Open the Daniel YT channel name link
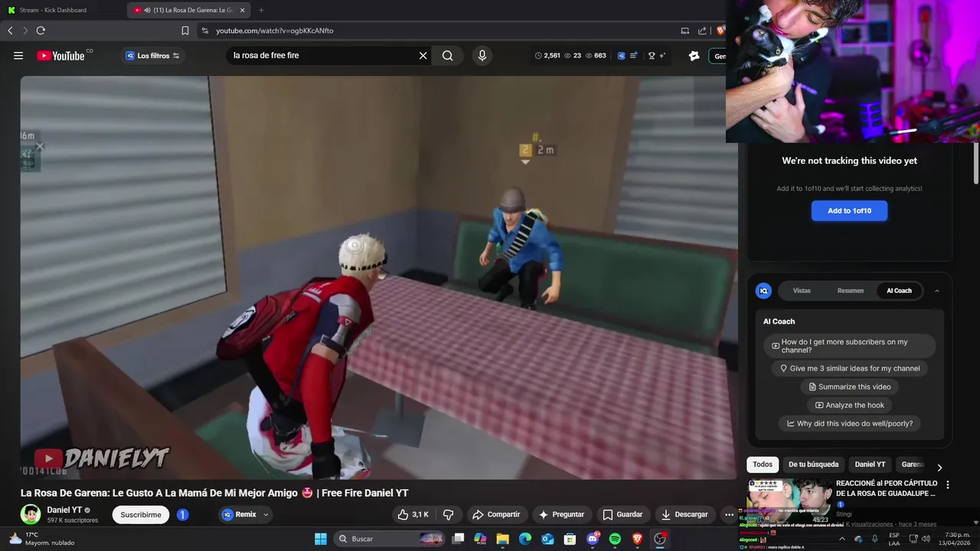This screenshot has width=980, height=551. point(64,510)
